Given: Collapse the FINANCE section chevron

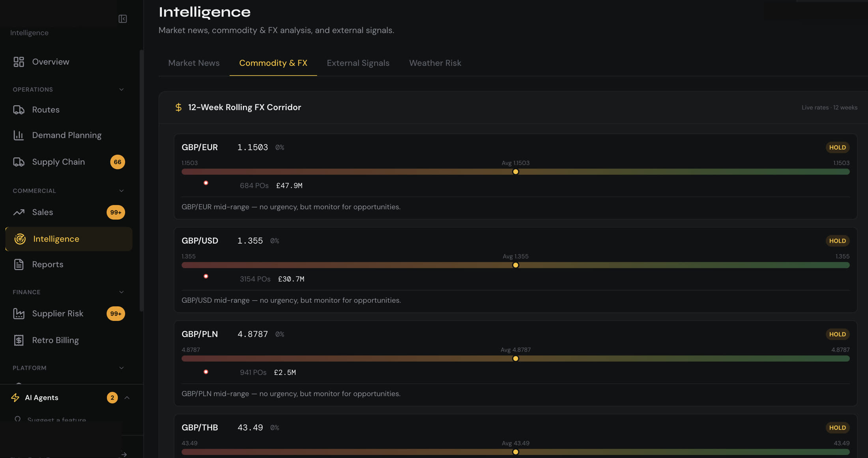Looking at the screenshot, I should coord(122,292).
